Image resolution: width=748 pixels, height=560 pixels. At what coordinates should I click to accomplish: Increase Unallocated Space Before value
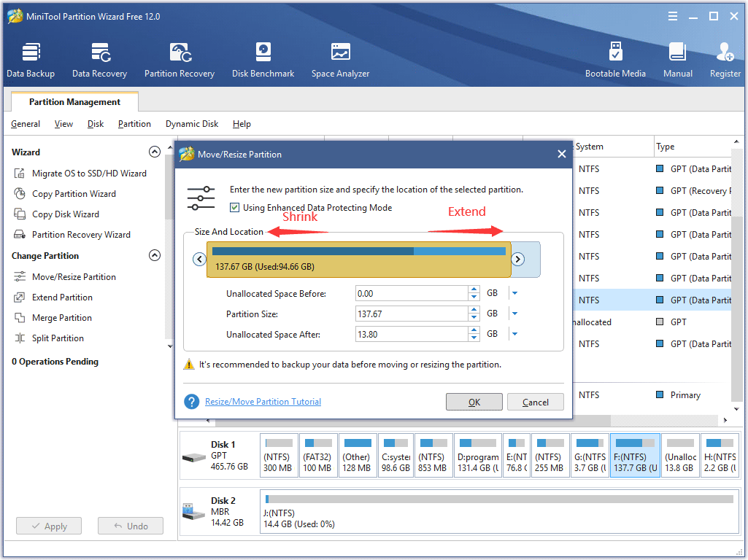(474, 289)
